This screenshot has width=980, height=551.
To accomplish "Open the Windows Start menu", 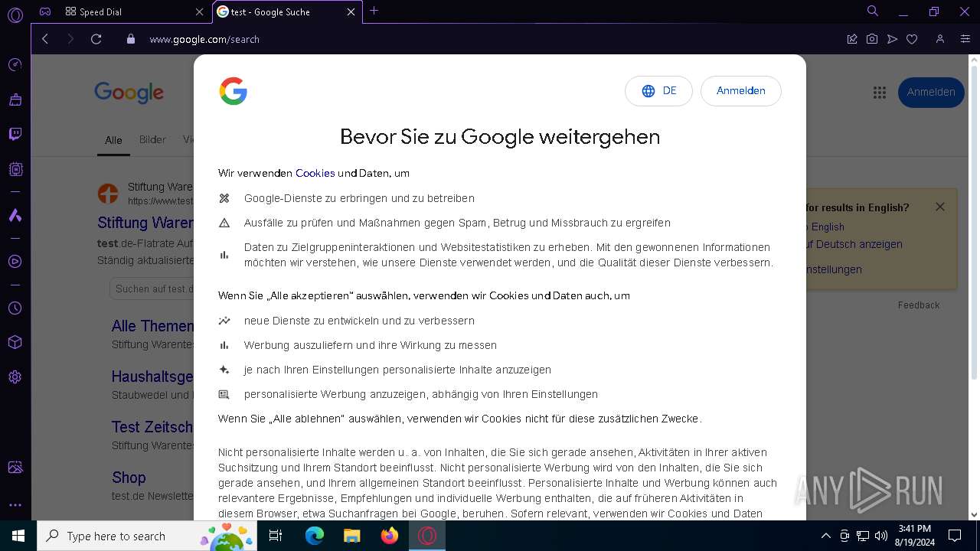I will pos(18,536).
